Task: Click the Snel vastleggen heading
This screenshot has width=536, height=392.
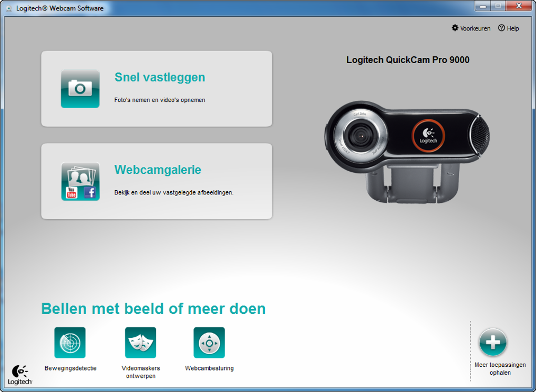Action: tap(160, 77)
